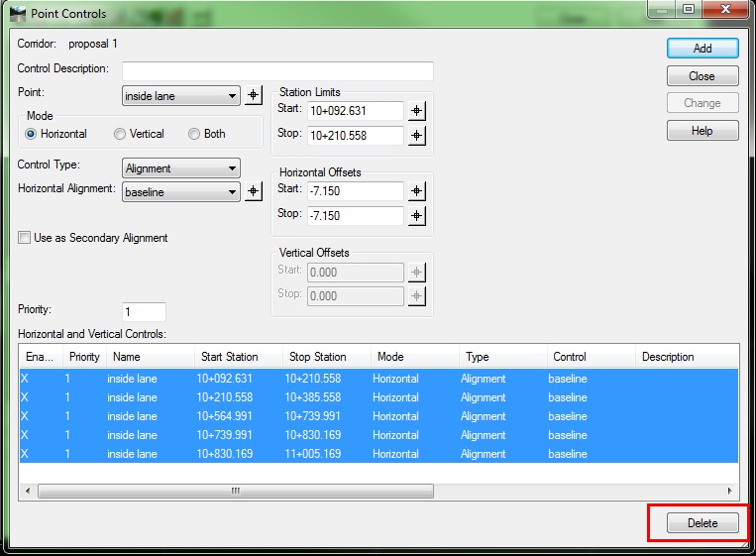Open the Horizontal Alignment dropdown
Viewport: 756px width, 556px height.
(180, 192)
